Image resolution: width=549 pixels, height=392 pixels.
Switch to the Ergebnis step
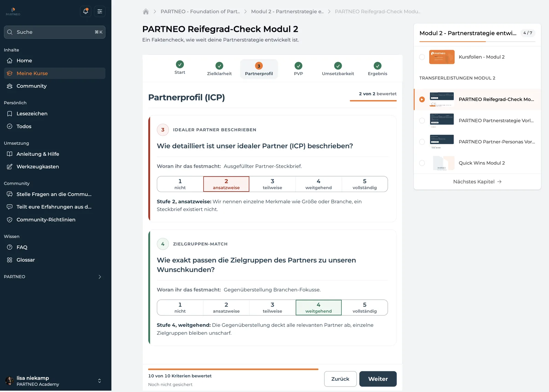(377, 69)
